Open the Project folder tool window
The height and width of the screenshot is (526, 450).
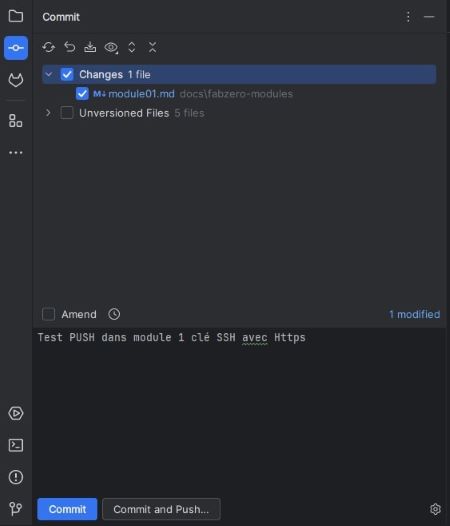[16, 16]
